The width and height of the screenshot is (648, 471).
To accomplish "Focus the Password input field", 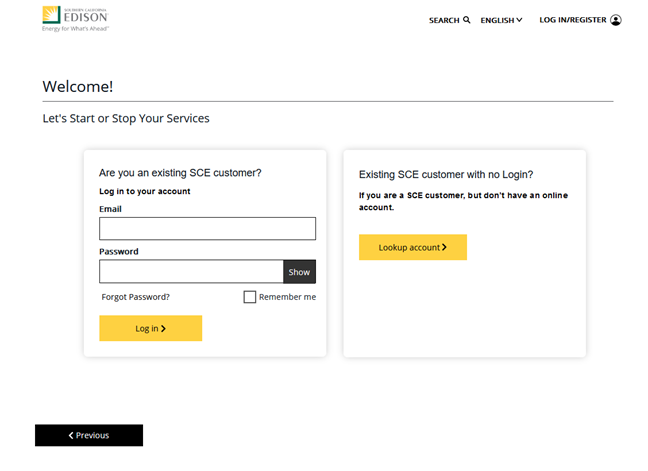I will coord(191,271).
